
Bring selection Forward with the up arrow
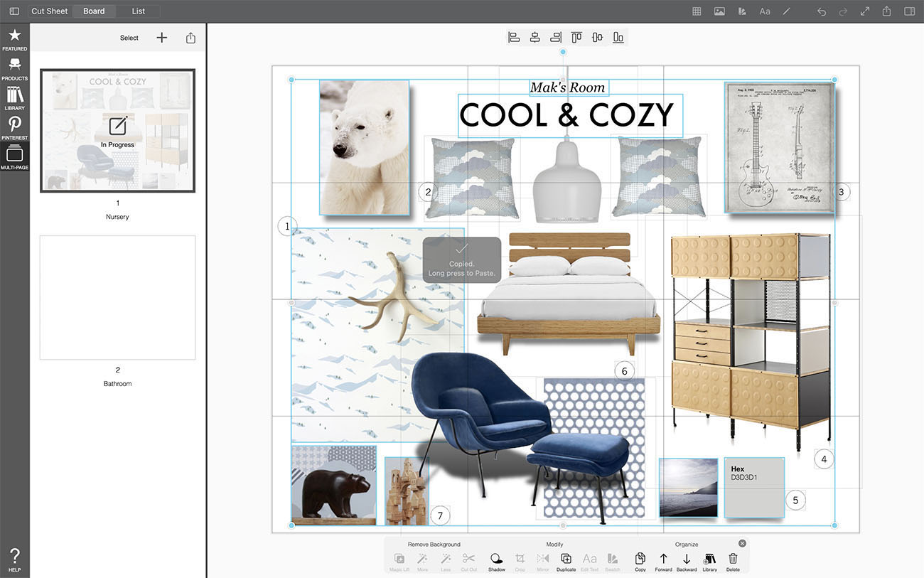663,560
